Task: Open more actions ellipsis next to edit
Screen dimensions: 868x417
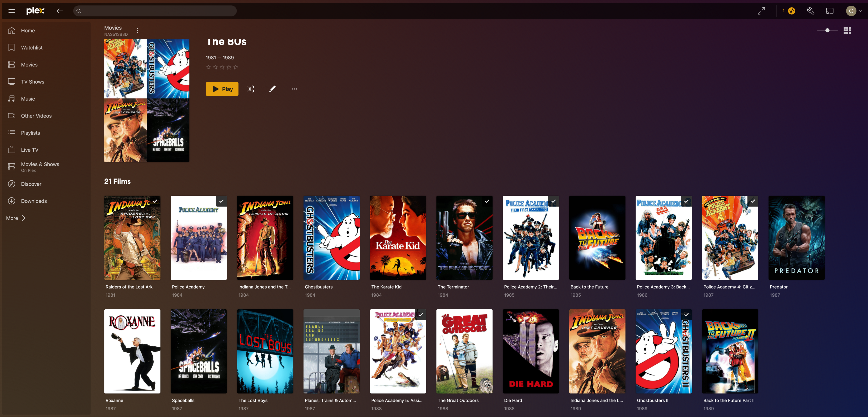Action: pos(294,89)
